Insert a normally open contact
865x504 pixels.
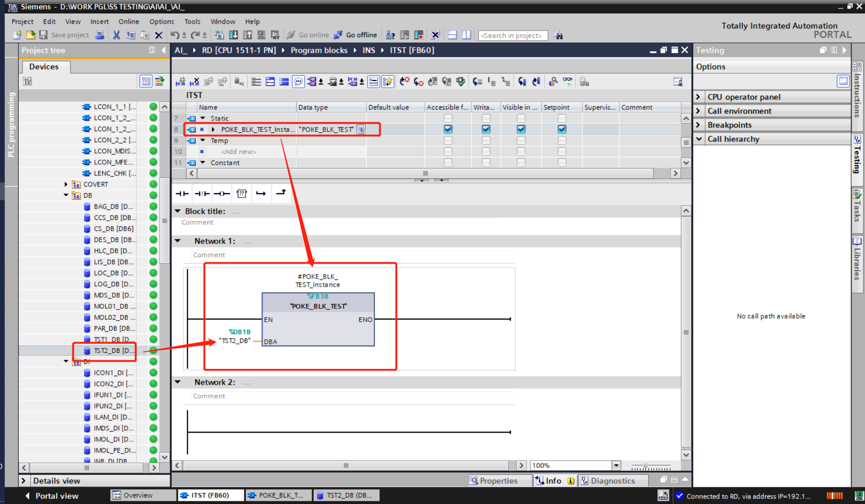(x=182, y=193)
